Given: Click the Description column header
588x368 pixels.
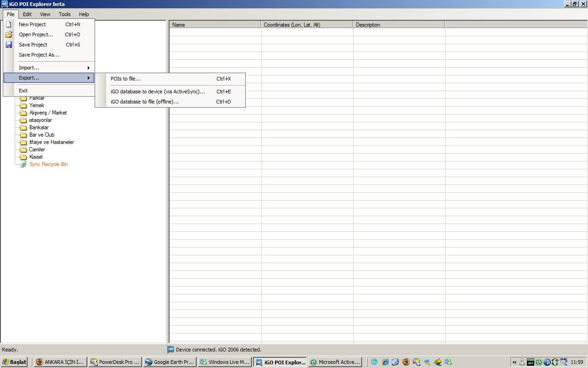Looking at the screenshot, I should (x=399, y=25).
